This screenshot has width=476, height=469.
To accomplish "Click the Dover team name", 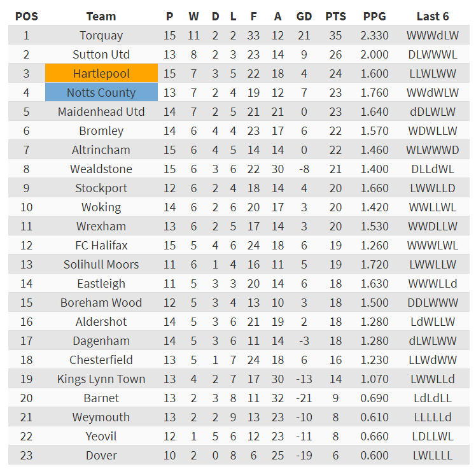I will coord(101,456).
